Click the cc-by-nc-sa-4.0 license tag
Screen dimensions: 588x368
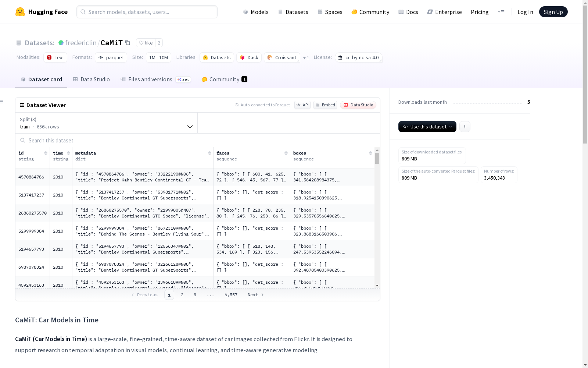pos(358,57)
